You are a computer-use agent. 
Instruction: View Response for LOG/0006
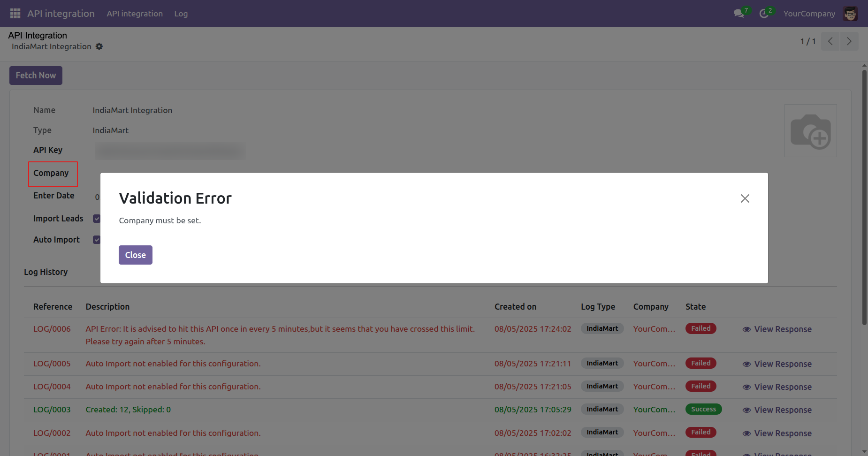pos(777,329)
